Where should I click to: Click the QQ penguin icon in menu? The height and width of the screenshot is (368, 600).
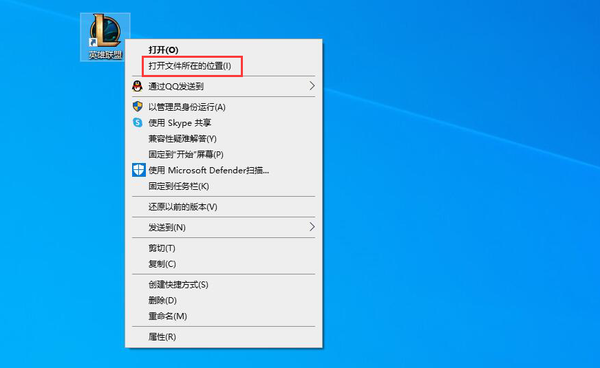coord(137,86)
